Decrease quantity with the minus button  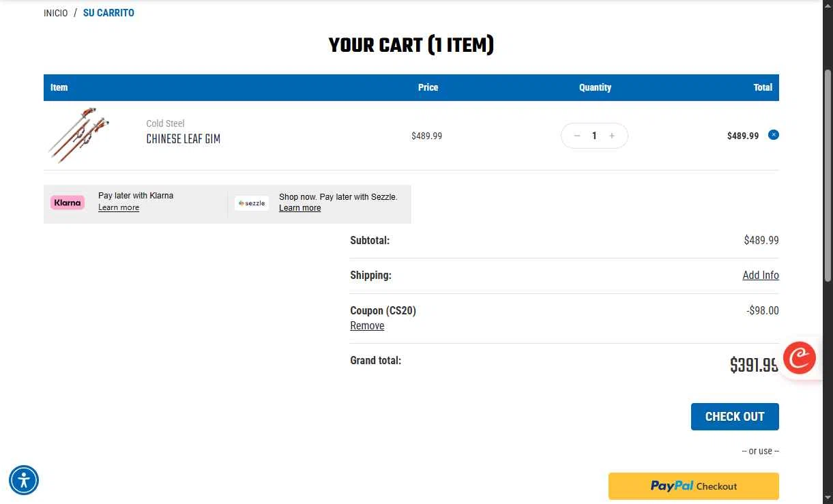pos(577,136)
